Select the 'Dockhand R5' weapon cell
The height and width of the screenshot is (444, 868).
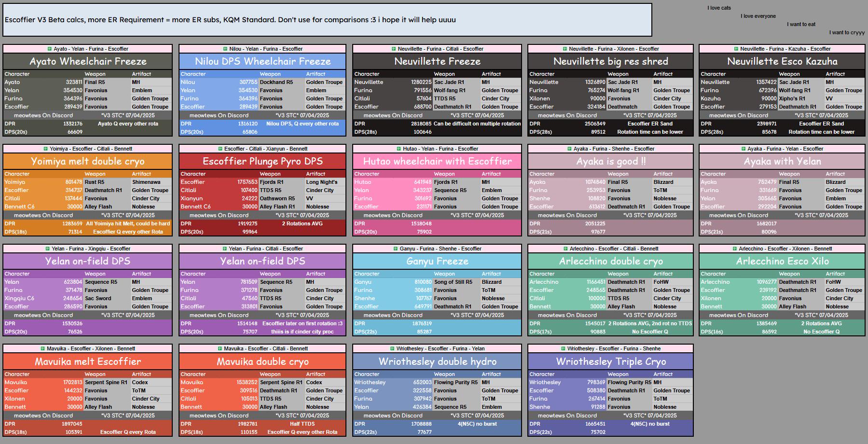click(x=282, y=82)
